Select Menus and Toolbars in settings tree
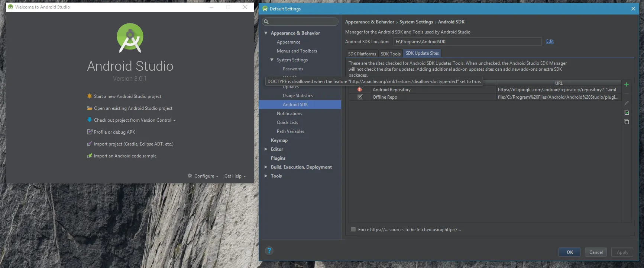Viewport: 644px width, 268px height. (x=297, y=51)
